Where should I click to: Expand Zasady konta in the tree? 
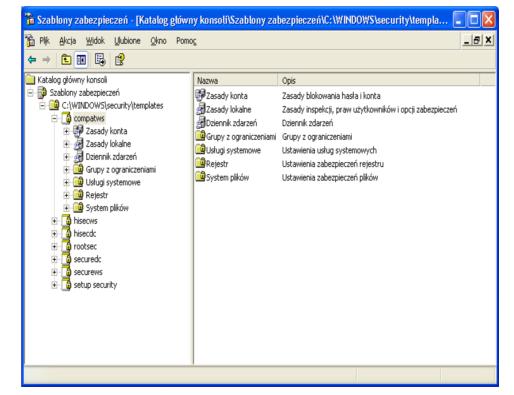click(x=66, y=131)
